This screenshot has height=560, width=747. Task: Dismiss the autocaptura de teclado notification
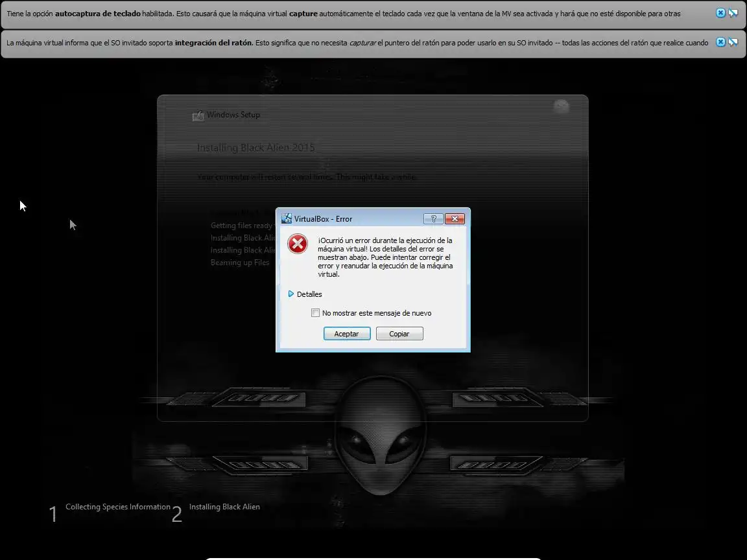pyautogui.click(x=721, y=13)
